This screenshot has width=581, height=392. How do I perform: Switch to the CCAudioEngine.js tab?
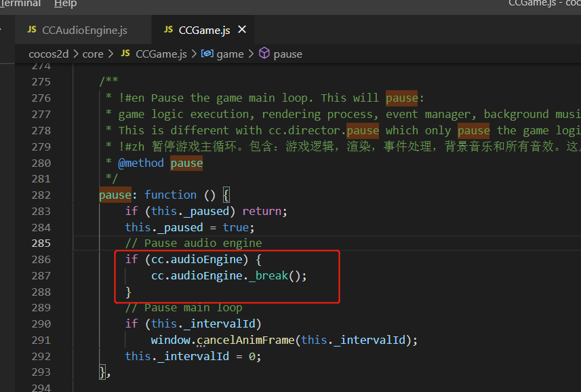pos(83,30)
